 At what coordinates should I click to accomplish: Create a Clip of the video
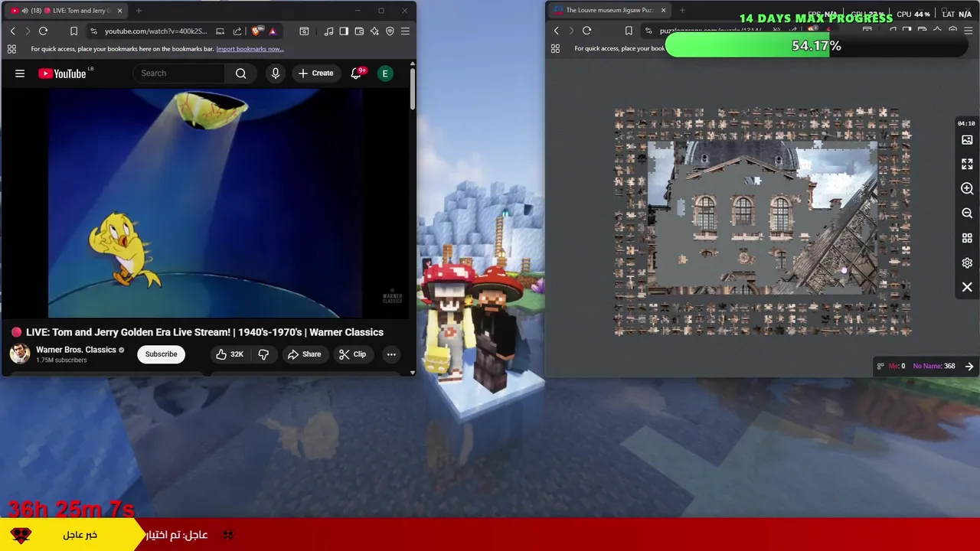tap(352, 354)
